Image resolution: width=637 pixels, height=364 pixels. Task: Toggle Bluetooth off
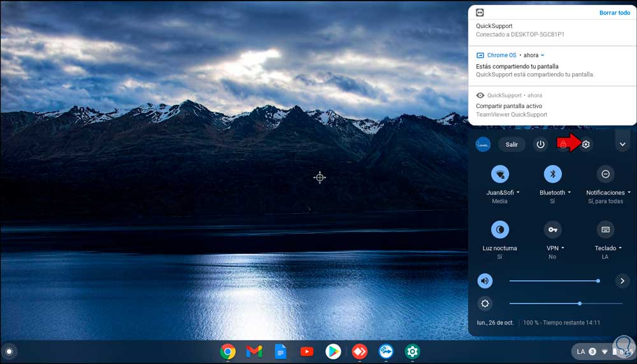(552, 174)
